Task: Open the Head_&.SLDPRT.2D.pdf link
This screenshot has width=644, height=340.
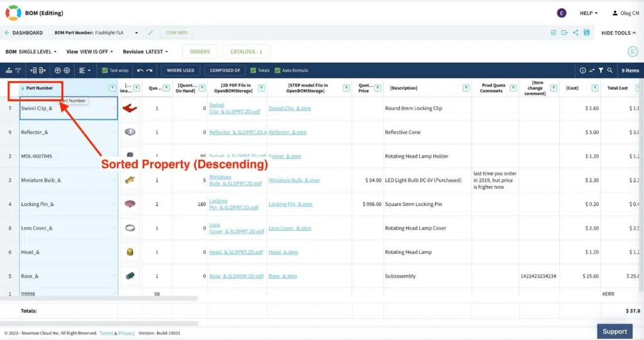Action: pyautogui.click(x=236, y=252)
